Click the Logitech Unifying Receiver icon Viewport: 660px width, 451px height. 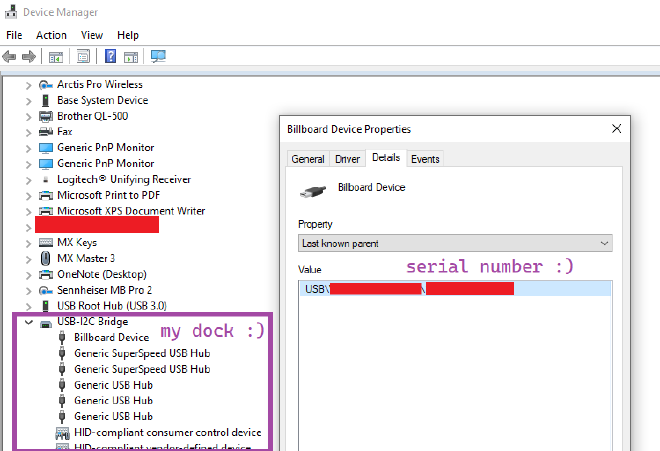pos(45,179)
